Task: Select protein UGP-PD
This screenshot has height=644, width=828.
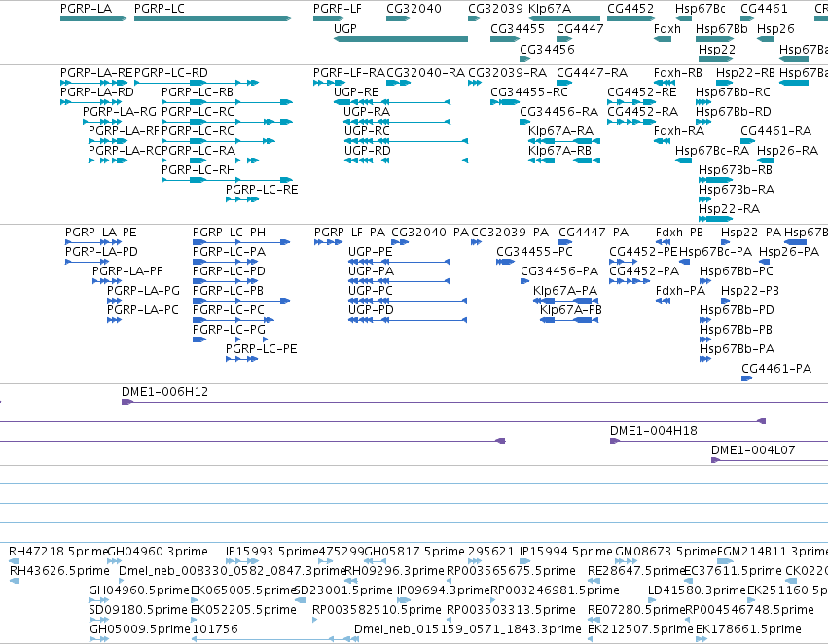Action: click(x=408, y=319)
